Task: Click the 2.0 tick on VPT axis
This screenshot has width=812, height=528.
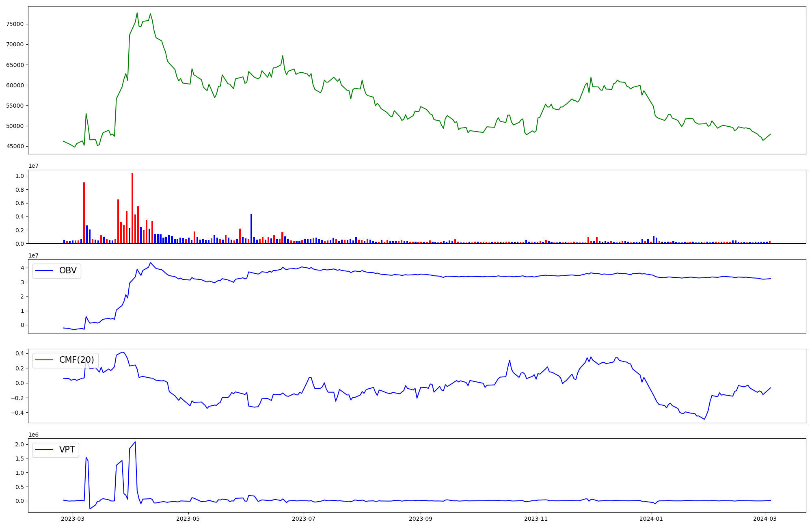Action: pyautogui.click(x=19, y=444)
